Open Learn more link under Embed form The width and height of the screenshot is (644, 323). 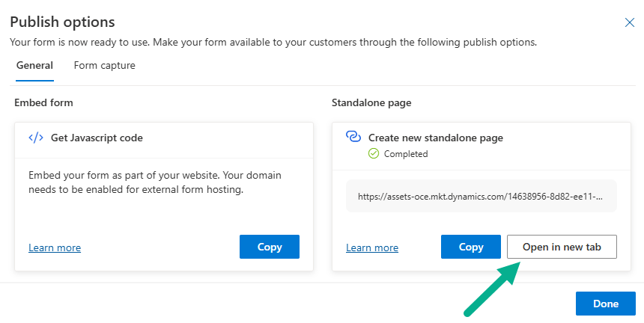pyautogui.click(x=55, y=248)
